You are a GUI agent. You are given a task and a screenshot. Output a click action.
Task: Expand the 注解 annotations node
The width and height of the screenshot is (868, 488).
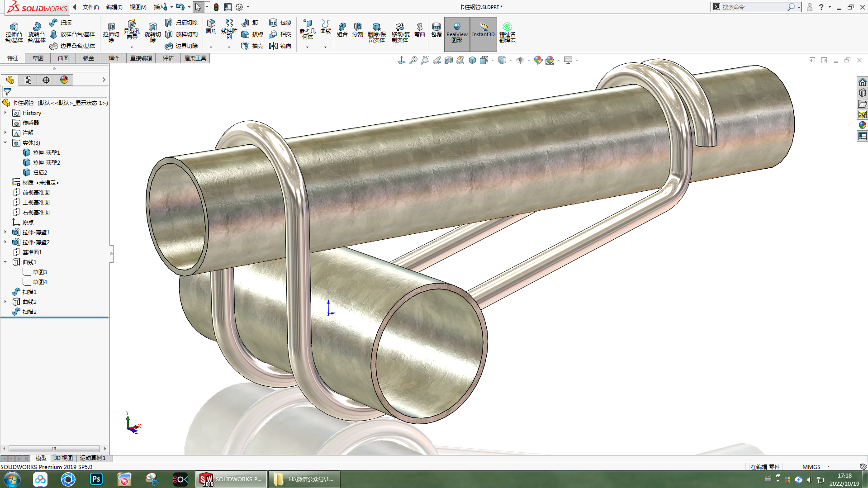point(5,133)
